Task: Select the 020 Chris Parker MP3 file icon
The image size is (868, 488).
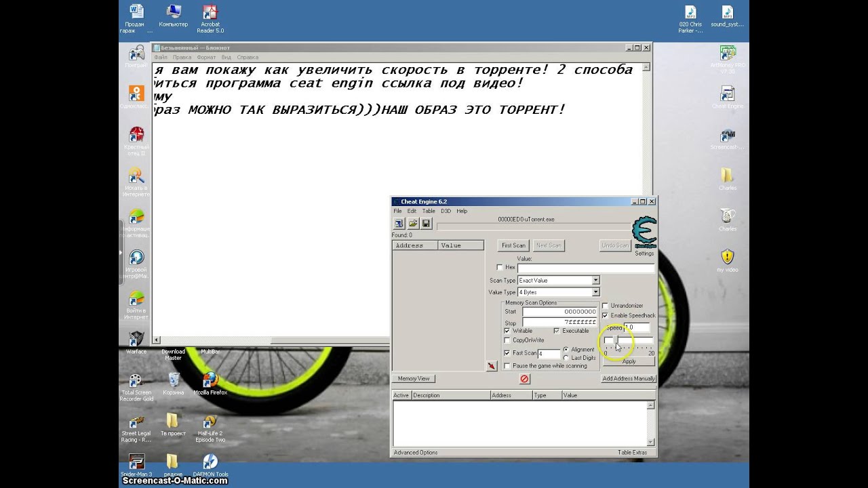Action: pos(690,12)
